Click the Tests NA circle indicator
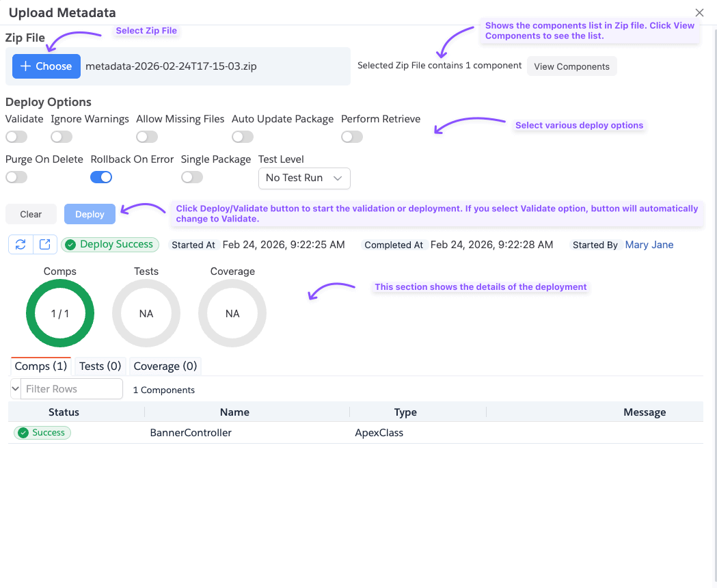The height and width of the screenshot is (588, 717). click(x=146, y=314)
